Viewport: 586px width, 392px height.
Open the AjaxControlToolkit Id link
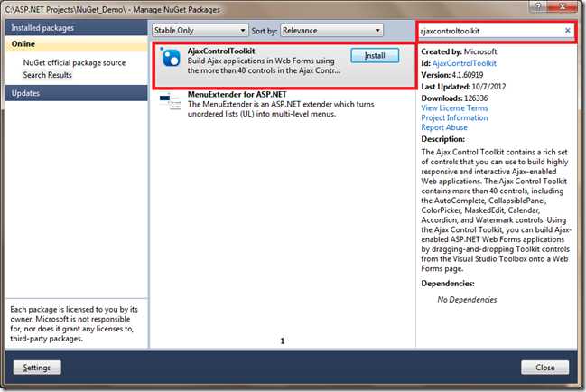464,63
